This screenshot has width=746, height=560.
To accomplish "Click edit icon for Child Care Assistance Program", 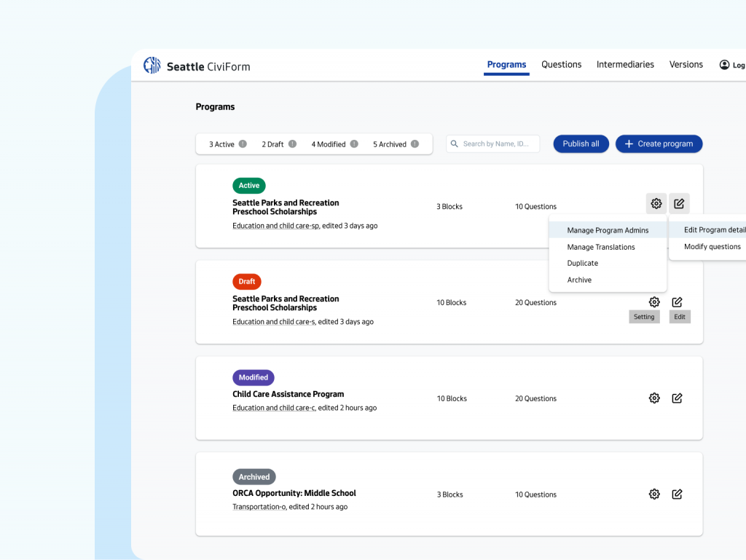I will coord(677,398).
